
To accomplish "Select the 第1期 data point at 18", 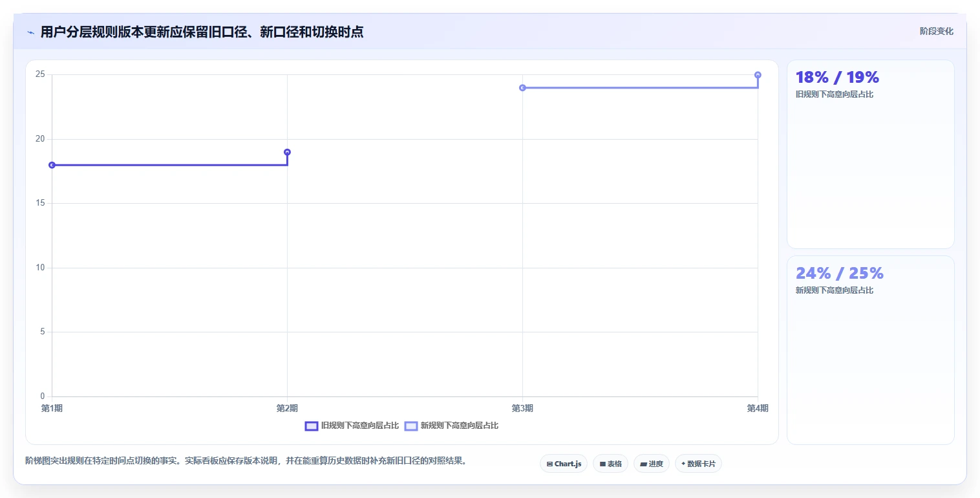I will 52,165.
